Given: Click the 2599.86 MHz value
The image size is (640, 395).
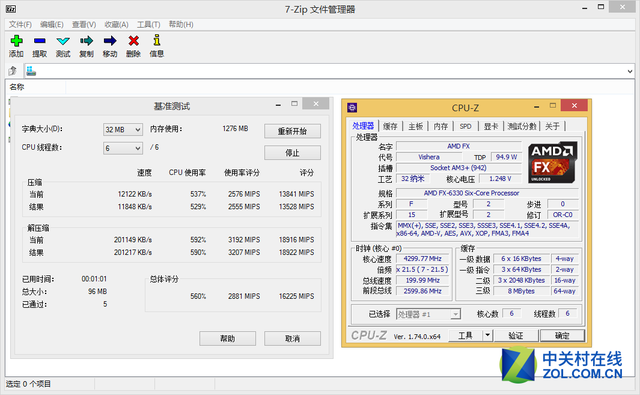Looking at the screenshot, I should click(422, 291).
